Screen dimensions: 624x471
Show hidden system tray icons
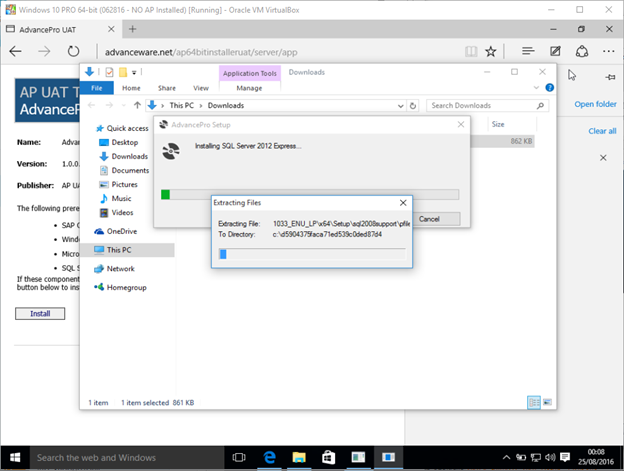(507, 458)
